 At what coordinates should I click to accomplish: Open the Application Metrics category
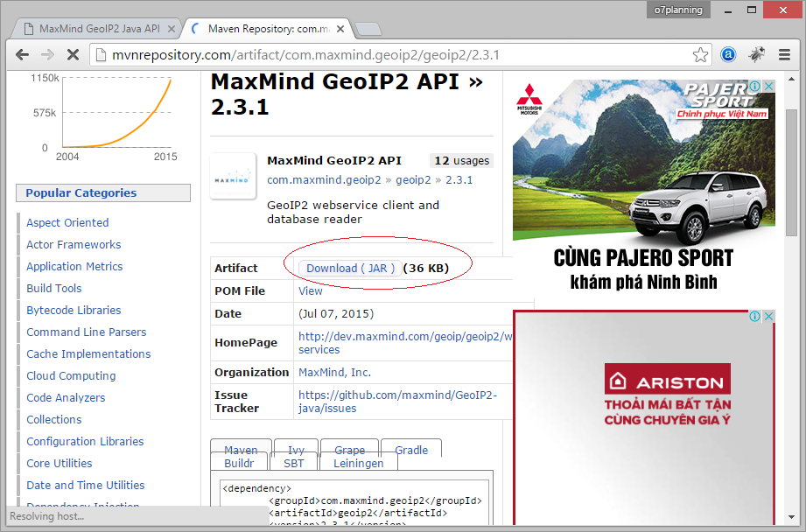coord(74,266)
